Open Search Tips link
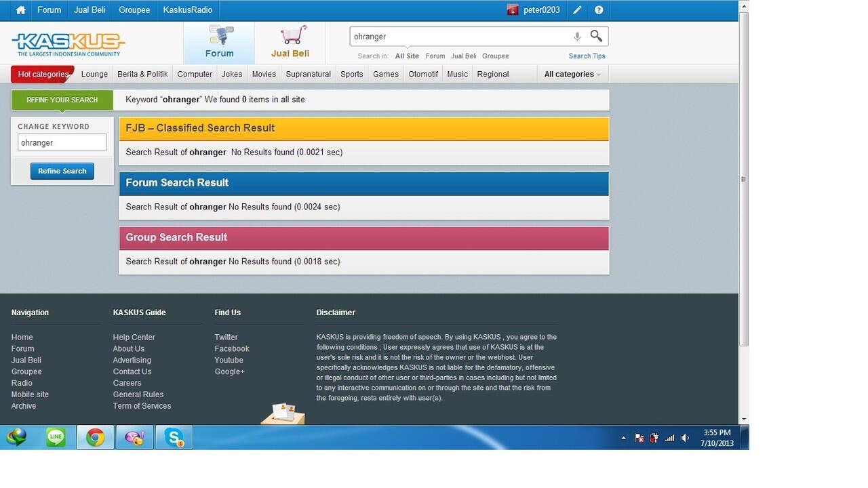Image resolution: width=868 pixels, height=488 pixels. [x=587, y=56]
